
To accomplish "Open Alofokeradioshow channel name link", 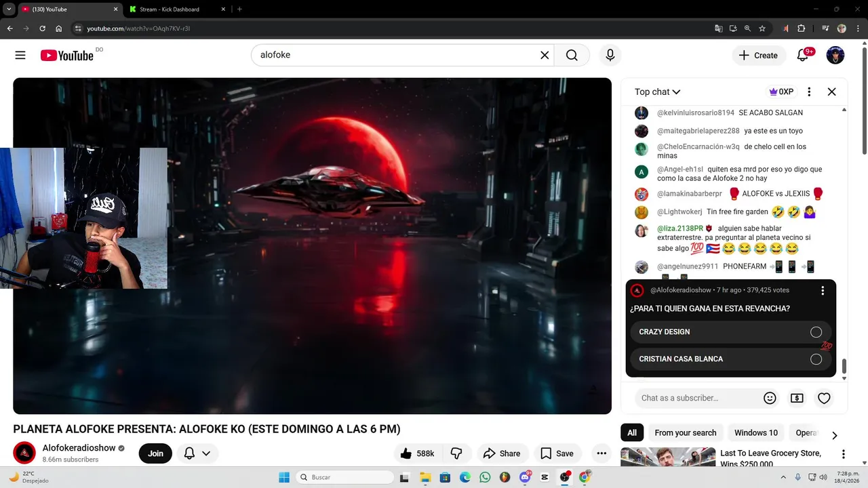I will click(79, 448).
